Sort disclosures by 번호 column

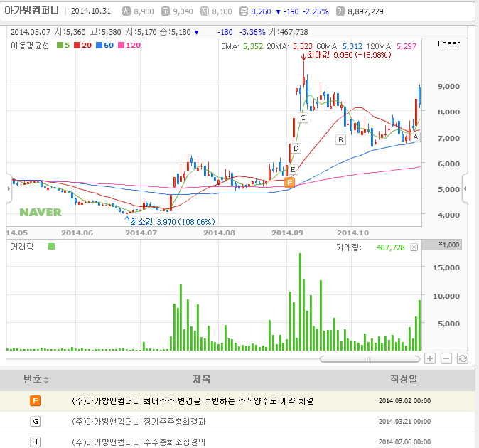pyautogui.click(x=36, y=379)
